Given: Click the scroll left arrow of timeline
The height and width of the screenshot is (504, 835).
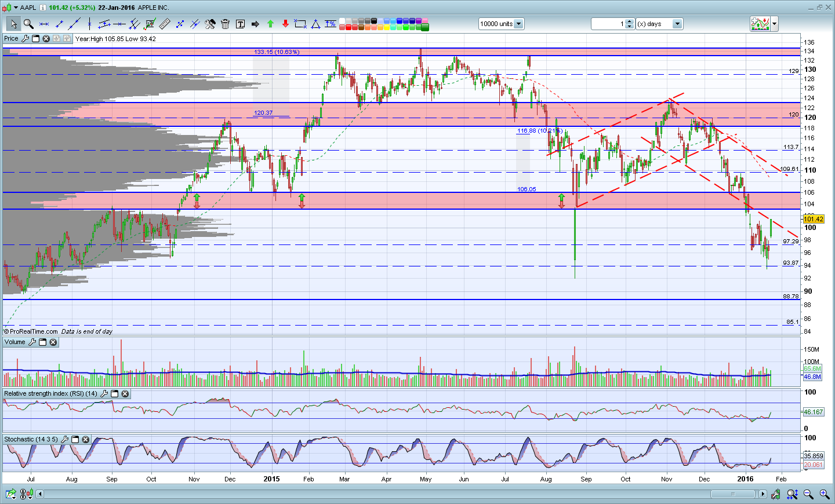Looking at the screenshot, I should click(x=40, y=494).
